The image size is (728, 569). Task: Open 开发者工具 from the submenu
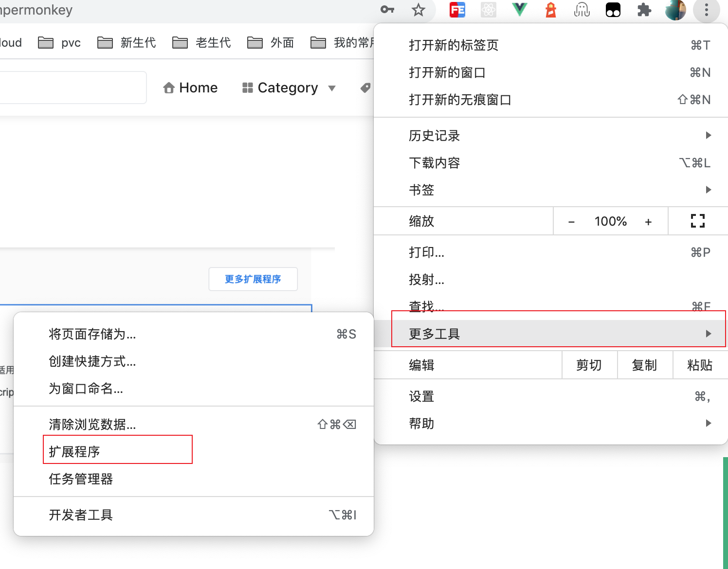coord(194,515)
